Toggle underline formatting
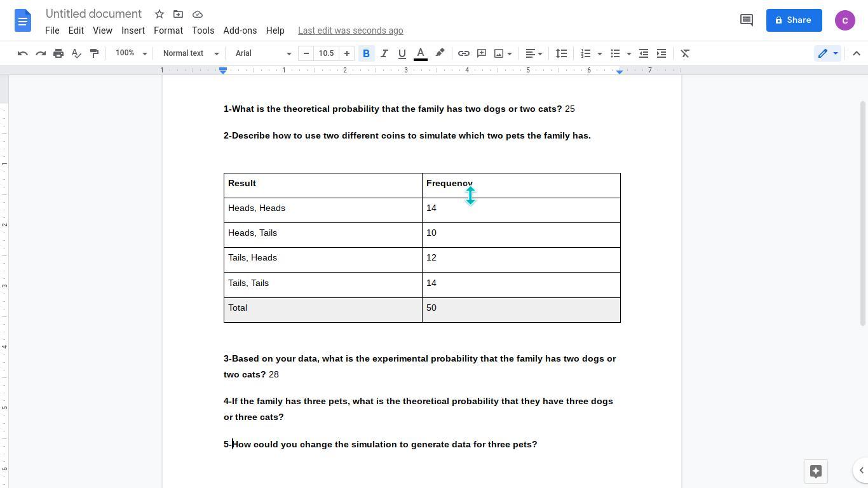The image size is (868, 488). click(x=402, y=53)
